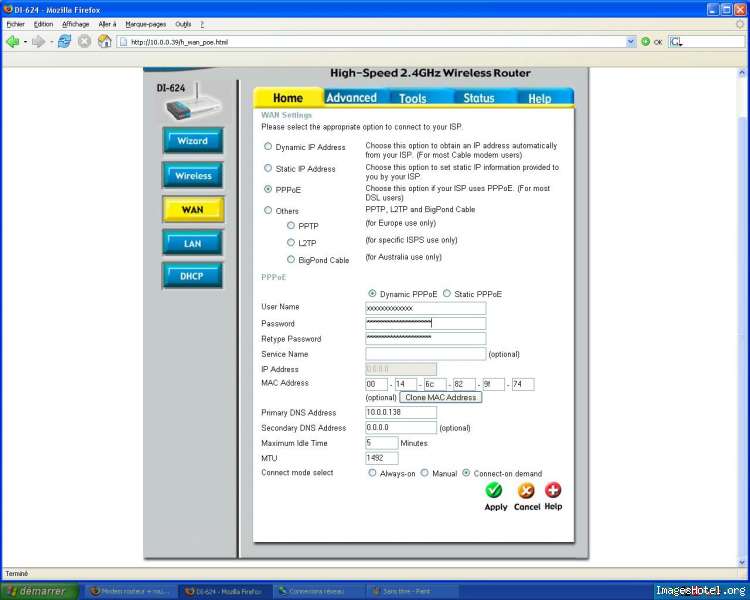Select the PPPoE connection option
Viewport: 750px width, 600px height.
coord(268,189)
